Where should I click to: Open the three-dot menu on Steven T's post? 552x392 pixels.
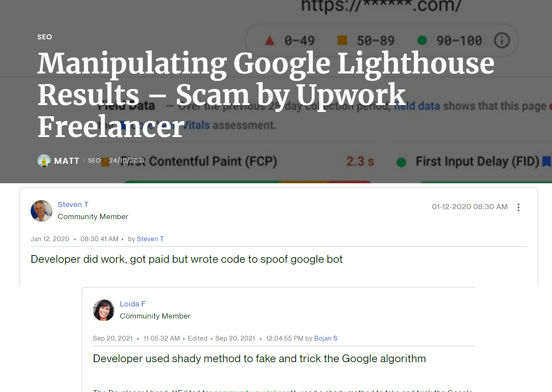[x=518, y=207]
